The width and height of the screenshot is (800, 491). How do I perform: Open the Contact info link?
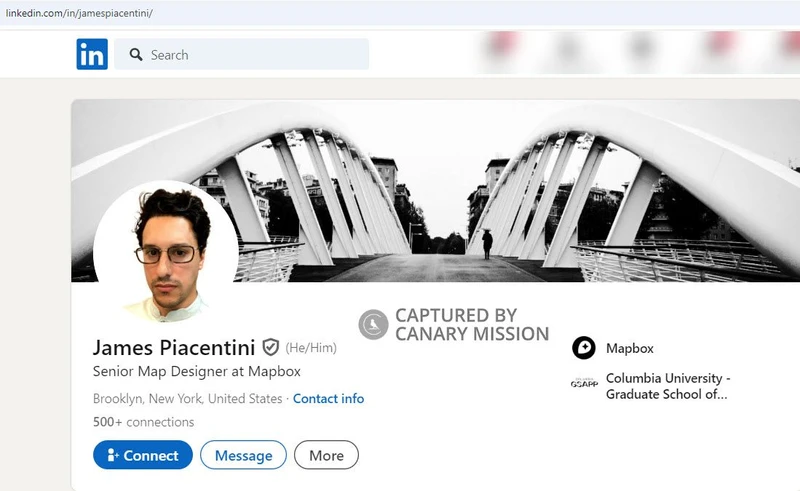(x=328, y=399)
